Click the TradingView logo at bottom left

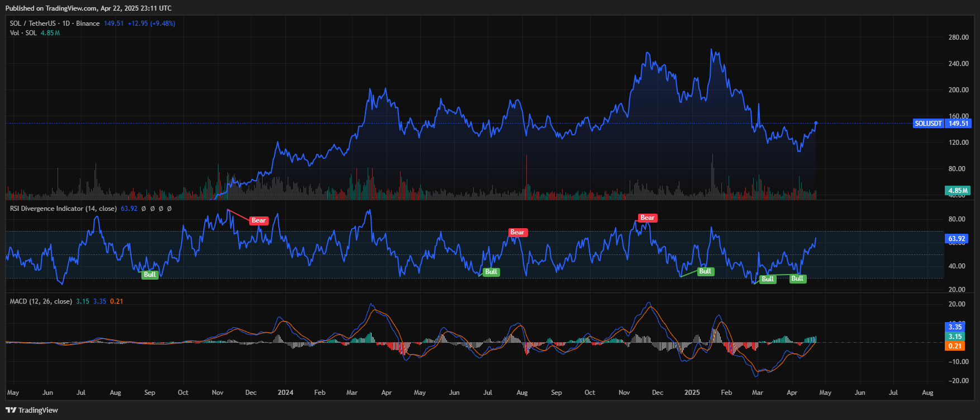[x=32, y=410]
